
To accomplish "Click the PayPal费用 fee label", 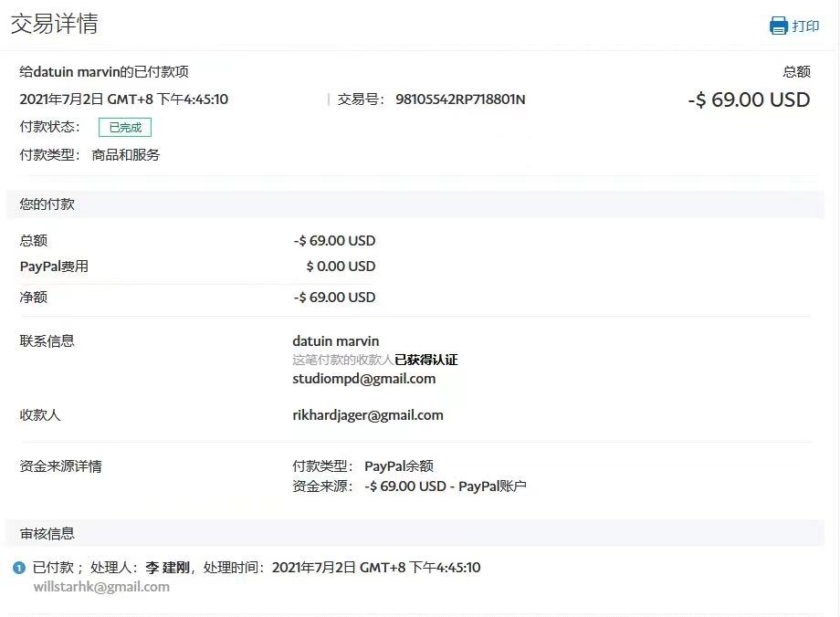I will pyautogui.click(x=54, y=267).
